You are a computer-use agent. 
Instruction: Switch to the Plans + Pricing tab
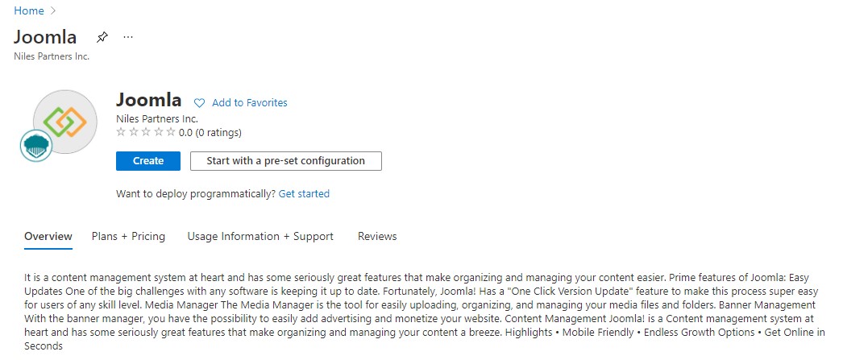tap(128, 236)
